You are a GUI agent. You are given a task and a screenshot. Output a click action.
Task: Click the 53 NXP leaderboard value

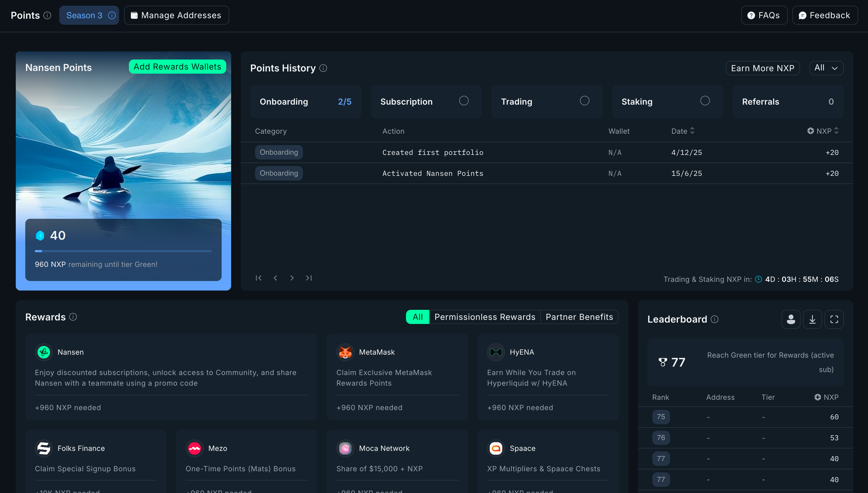(834, 438)
